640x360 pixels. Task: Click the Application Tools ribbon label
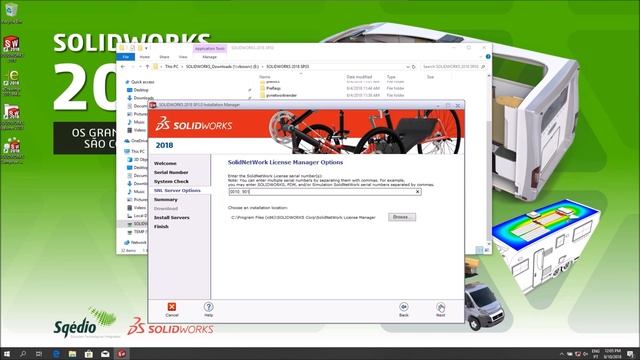click(x=209, y=49)
